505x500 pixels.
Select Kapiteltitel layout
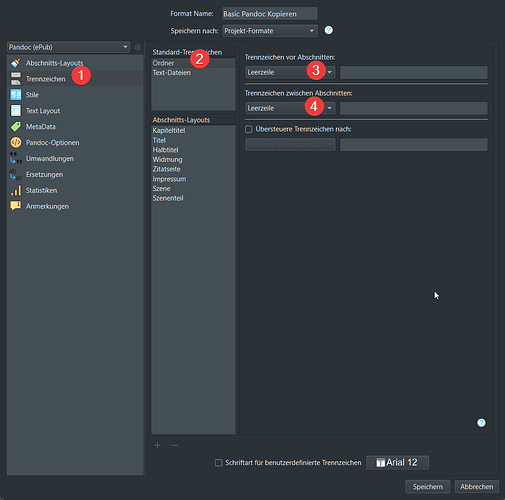(x=193, y=131)
